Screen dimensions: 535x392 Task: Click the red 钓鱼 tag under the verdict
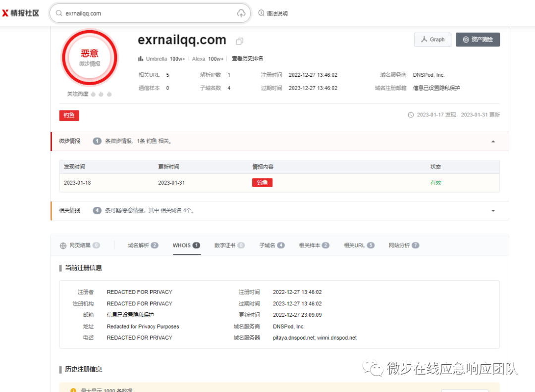click(x=69, y=115)
